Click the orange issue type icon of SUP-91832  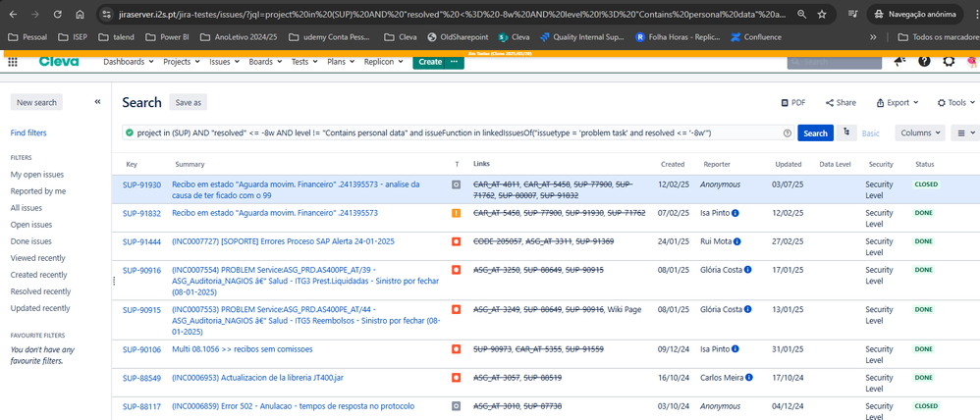coord(457,213)
